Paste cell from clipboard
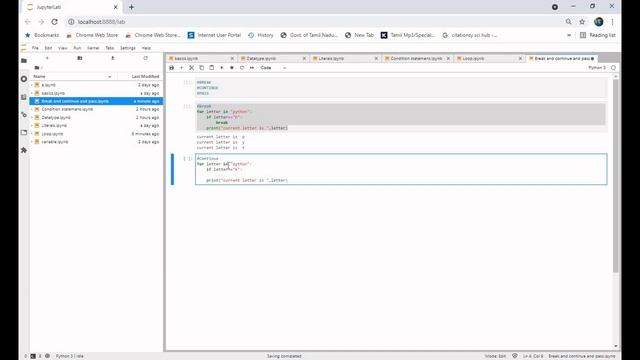The image size is (640, 360). tap(211, 68)
